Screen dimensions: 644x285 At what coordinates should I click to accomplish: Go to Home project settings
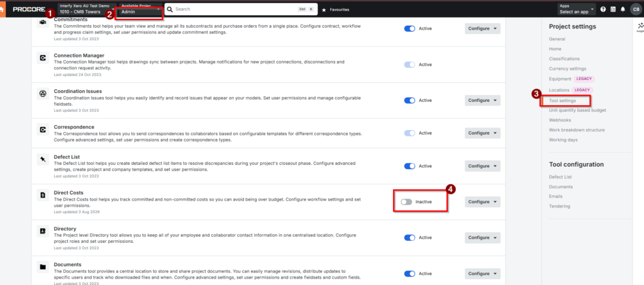(x=555, y=49)
